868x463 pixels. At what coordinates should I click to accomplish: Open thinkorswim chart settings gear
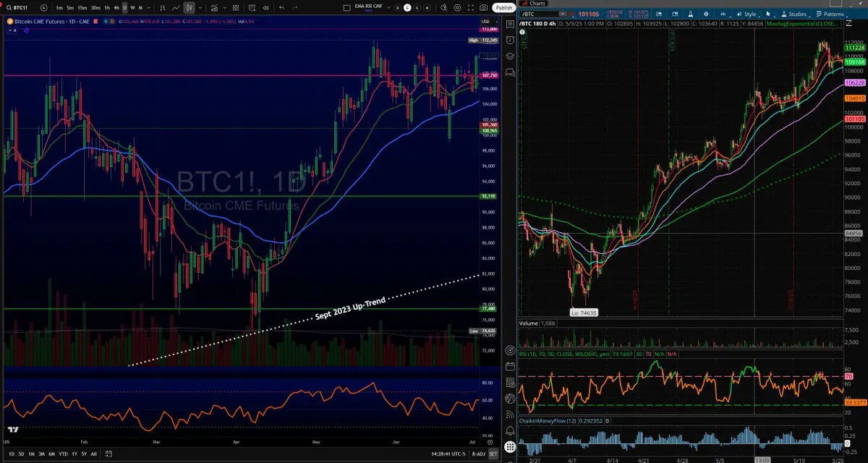tap(705, 14)
